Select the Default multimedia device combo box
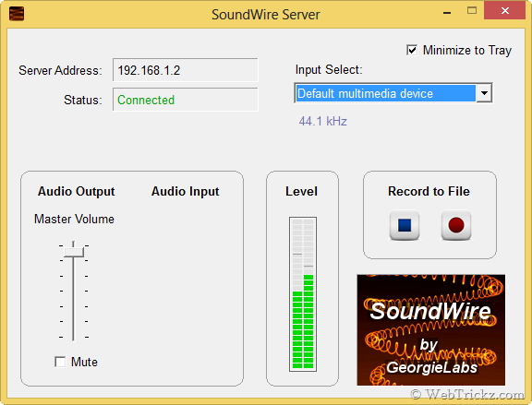The height and width of the screenshot is (405, 532). click(x=393, y=93)
